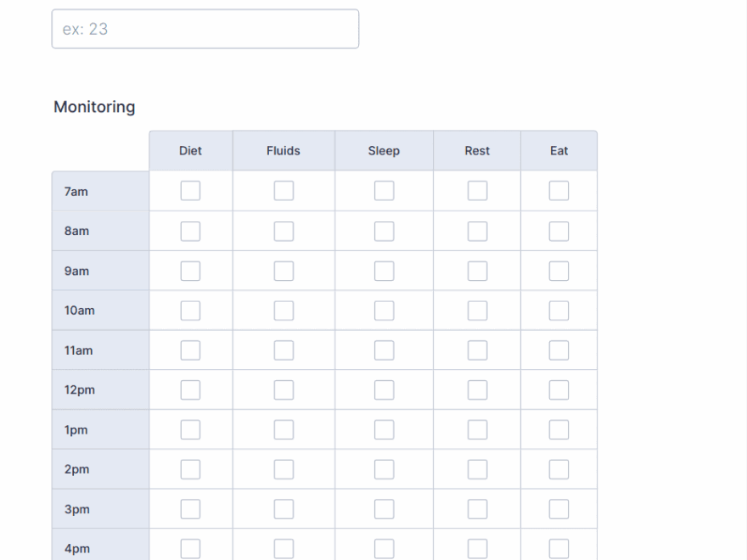The image size is (747, 560).
Task: Check Rest for the 8am row
Action: [x=477, y=231]
